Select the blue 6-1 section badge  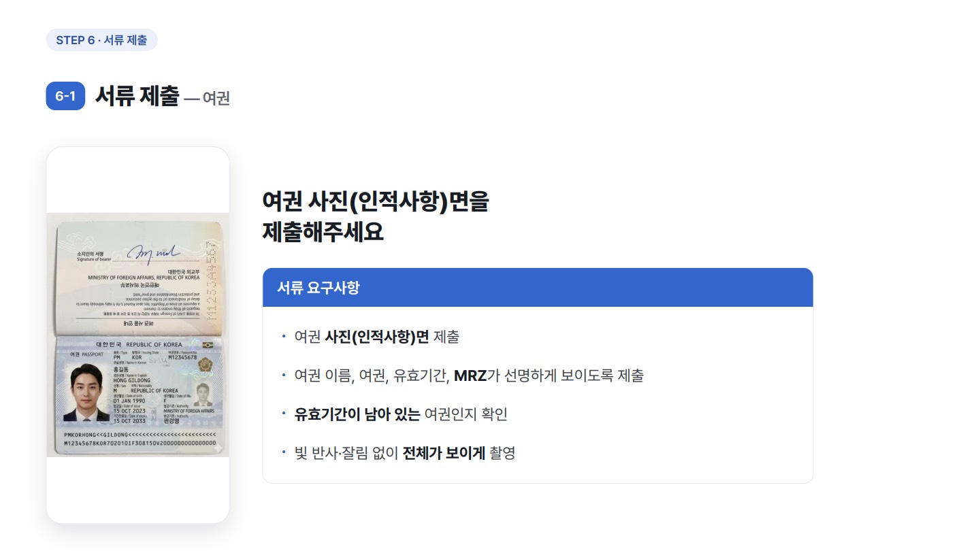(65, 96)
